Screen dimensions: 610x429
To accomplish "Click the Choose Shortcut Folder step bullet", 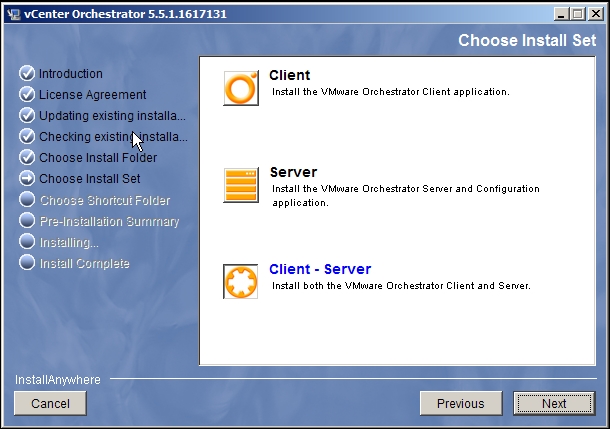I will coord(27,200).
